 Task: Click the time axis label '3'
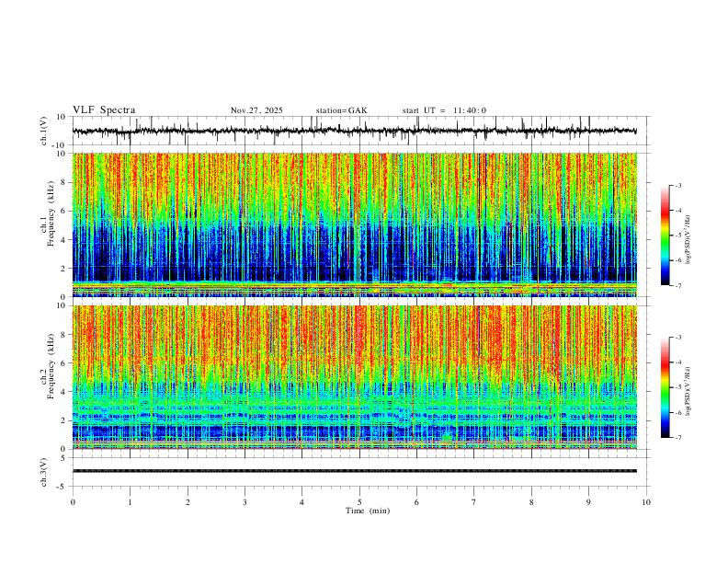pos(245,502)
